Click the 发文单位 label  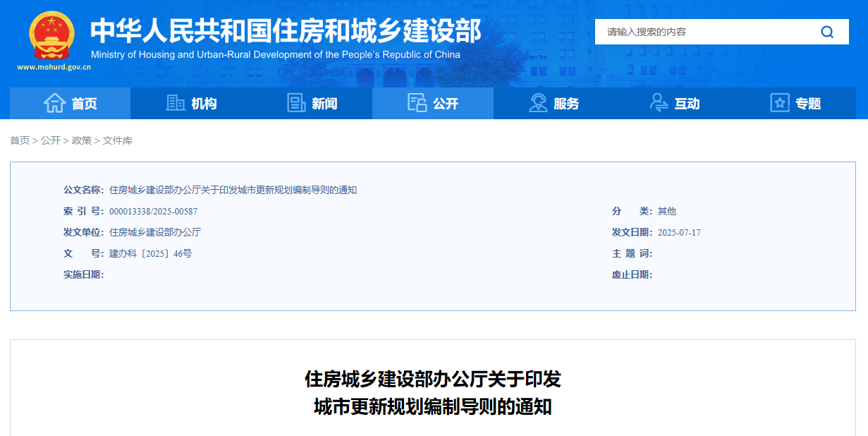[x=84, y=232]
